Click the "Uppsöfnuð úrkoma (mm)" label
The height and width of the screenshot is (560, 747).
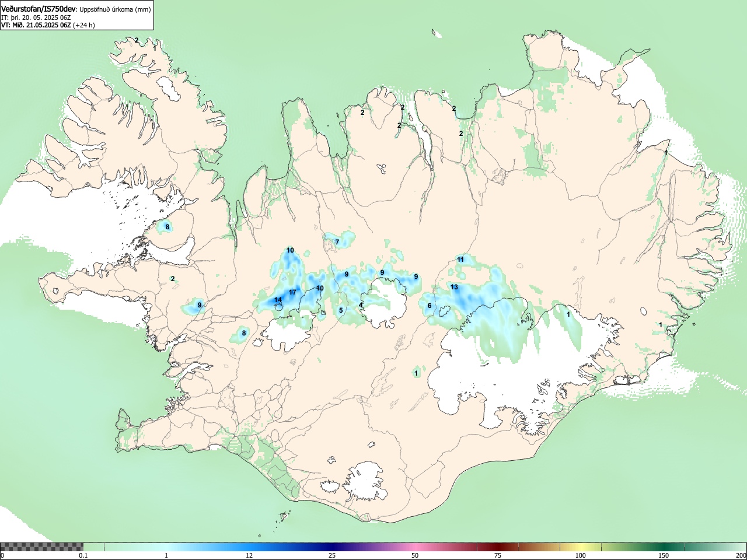[114, 9]
